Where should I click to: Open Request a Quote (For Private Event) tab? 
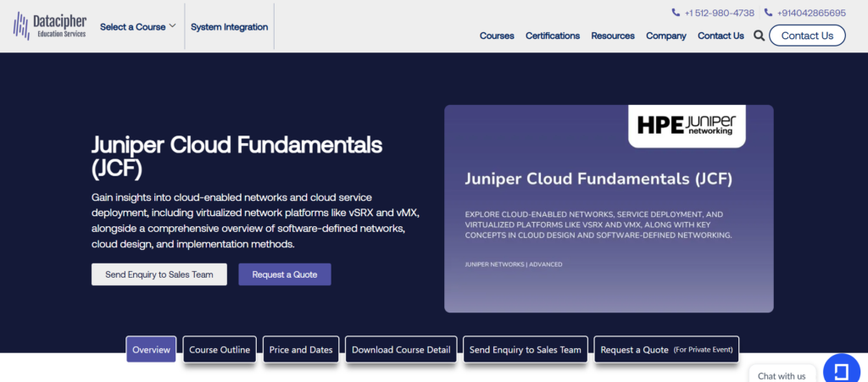(x=666, y=349)
